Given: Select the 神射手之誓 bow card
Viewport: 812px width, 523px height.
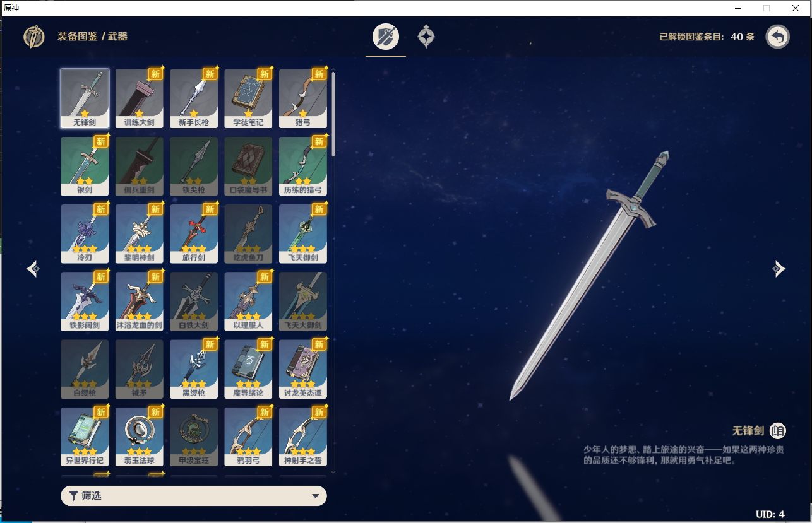Looking at the screenshot, I should click(x=303, y=437).
